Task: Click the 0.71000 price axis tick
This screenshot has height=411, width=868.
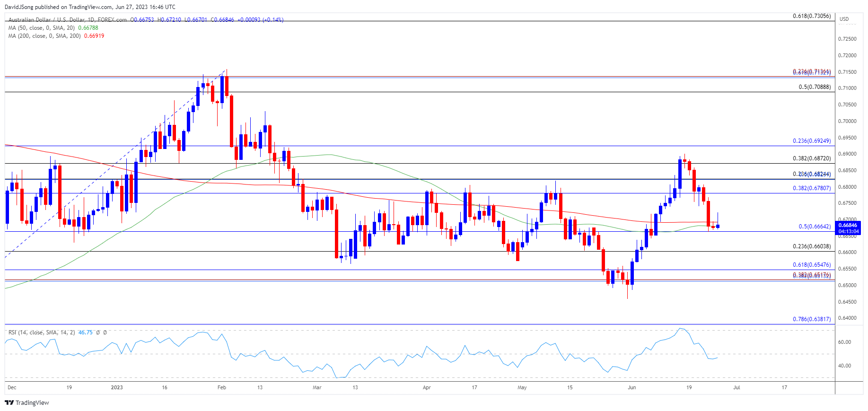Action: click(x=847, y=88)
